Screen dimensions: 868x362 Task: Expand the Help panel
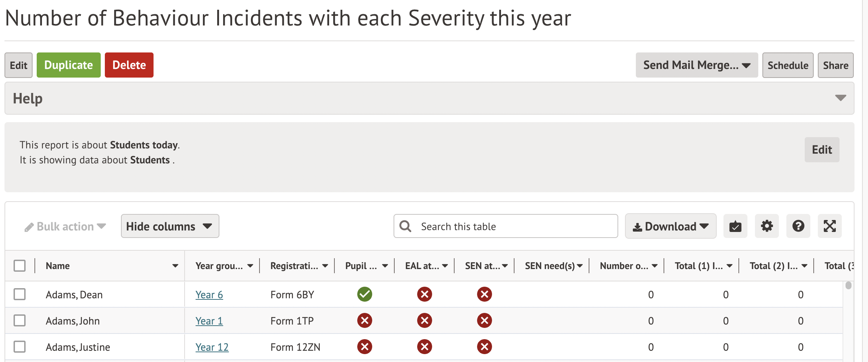[x=840, y=98]
